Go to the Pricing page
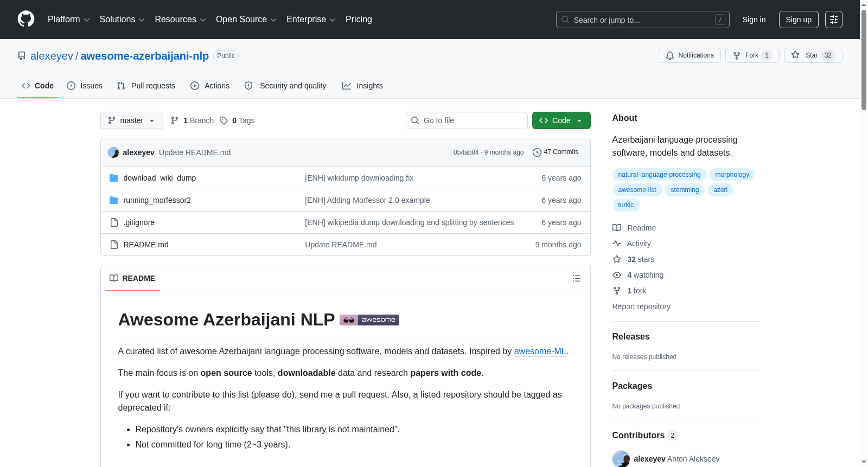The width and height of the screenshot is (868, 467). tap(359, 20)
